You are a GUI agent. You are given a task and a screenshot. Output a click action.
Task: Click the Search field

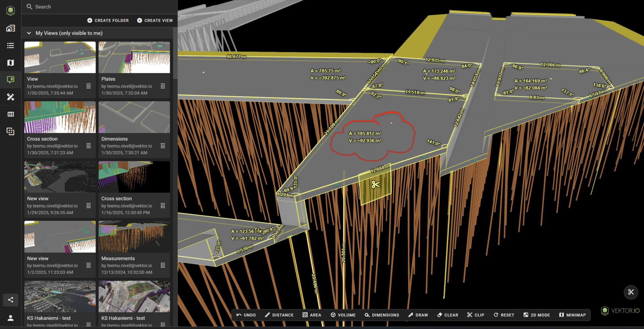point(101,7)
